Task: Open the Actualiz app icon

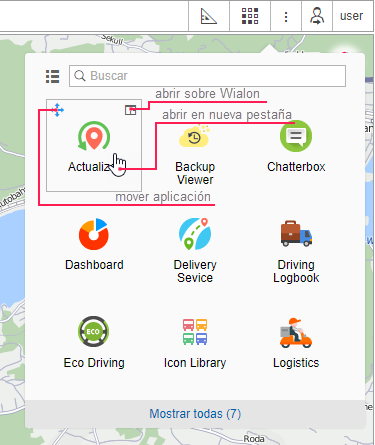Action: (94, 136)
